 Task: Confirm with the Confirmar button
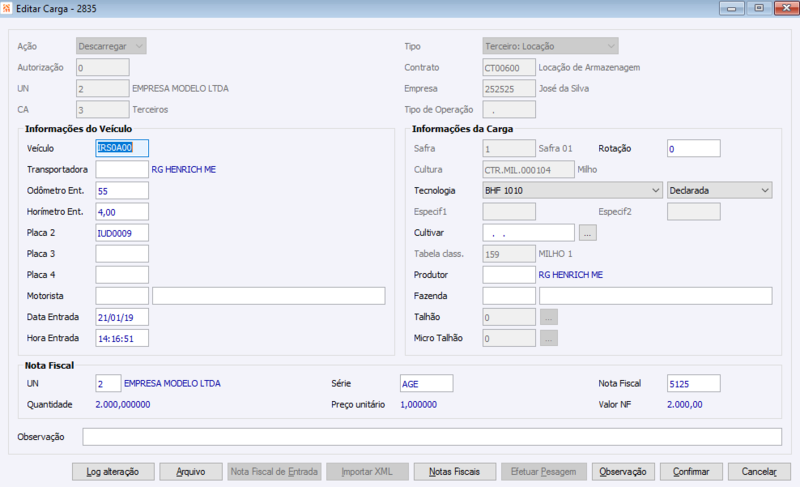(691, 472)
